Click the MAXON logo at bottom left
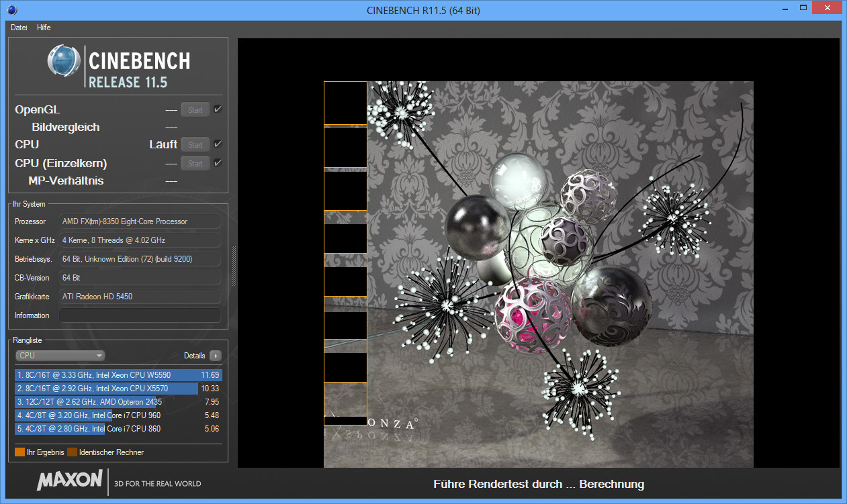Image resolution: width=847 pixels, height=504 pixels. click(70, 481)
